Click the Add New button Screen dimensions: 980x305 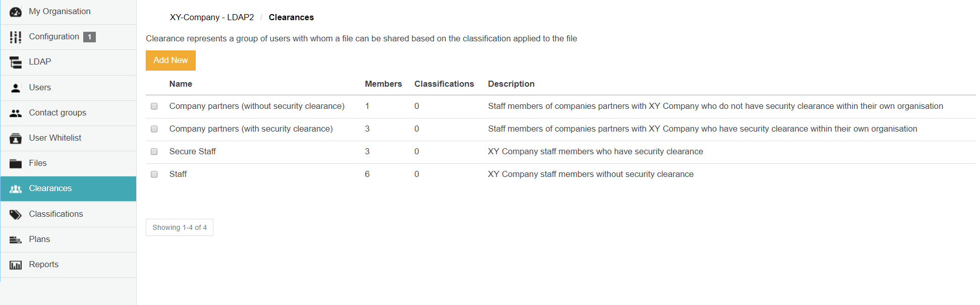pyautogui.click(x=170, y=60)
